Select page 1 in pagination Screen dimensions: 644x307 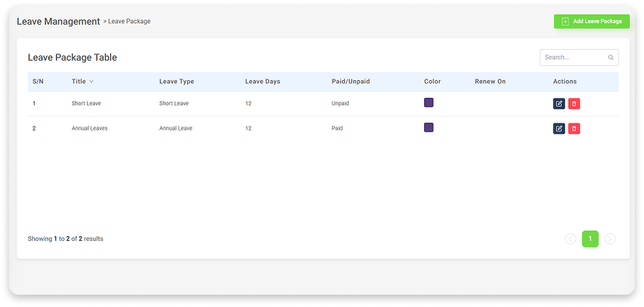coord(590,239)
